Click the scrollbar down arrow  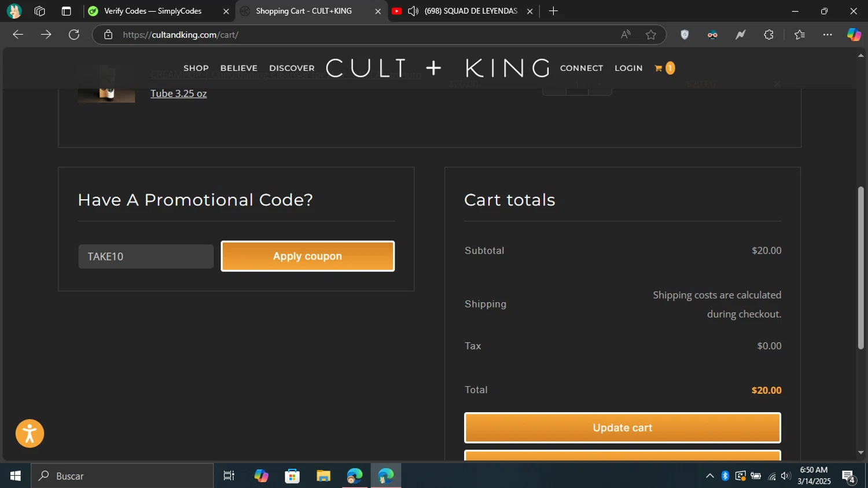[x=860, y=453]
